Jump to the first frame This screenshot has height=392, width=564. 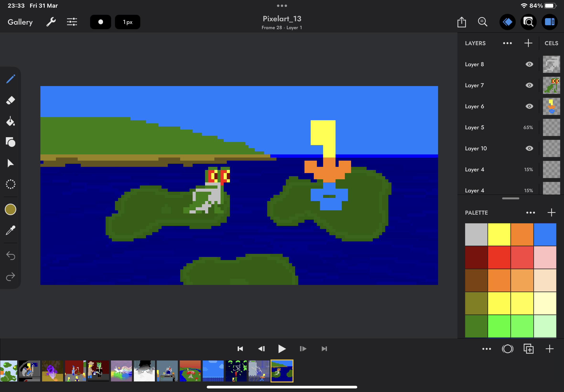(240, 349)
